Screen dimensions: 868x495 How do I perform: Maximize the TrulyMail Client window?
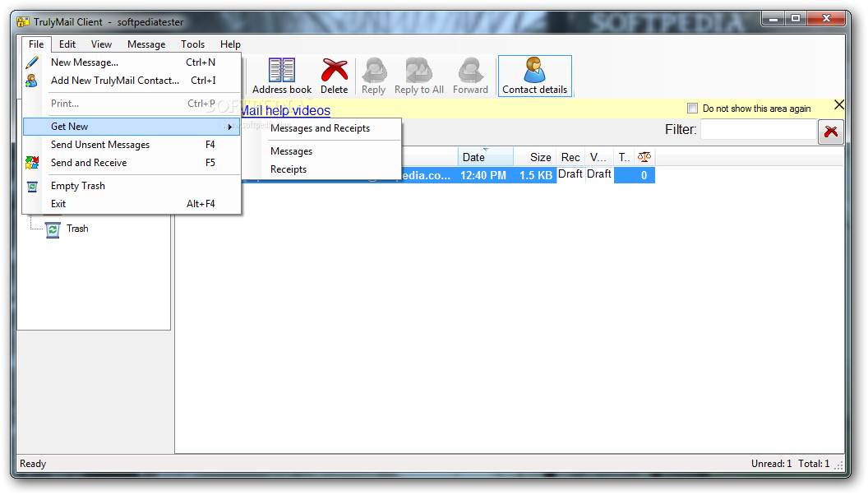[796, 18]
